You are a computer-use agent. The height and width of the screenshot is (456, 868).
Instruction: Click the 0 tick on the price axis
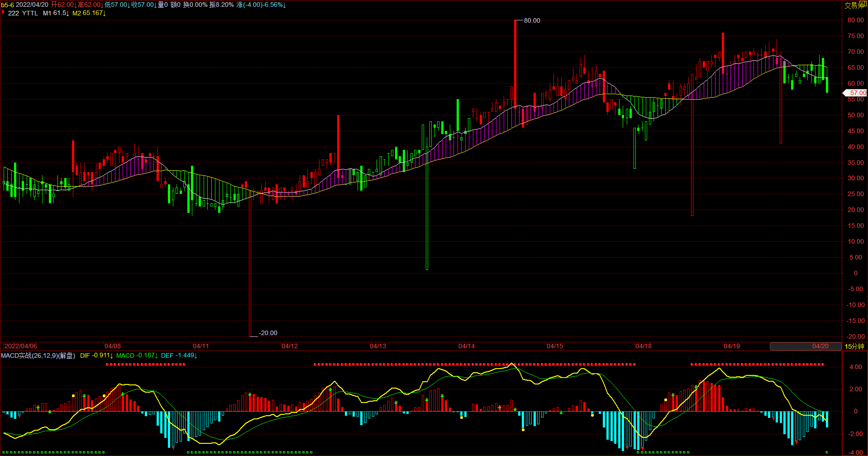[855, 273]
